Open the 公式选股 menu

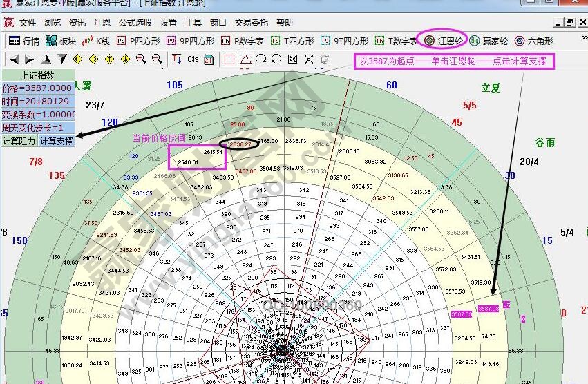pos(135,23)
